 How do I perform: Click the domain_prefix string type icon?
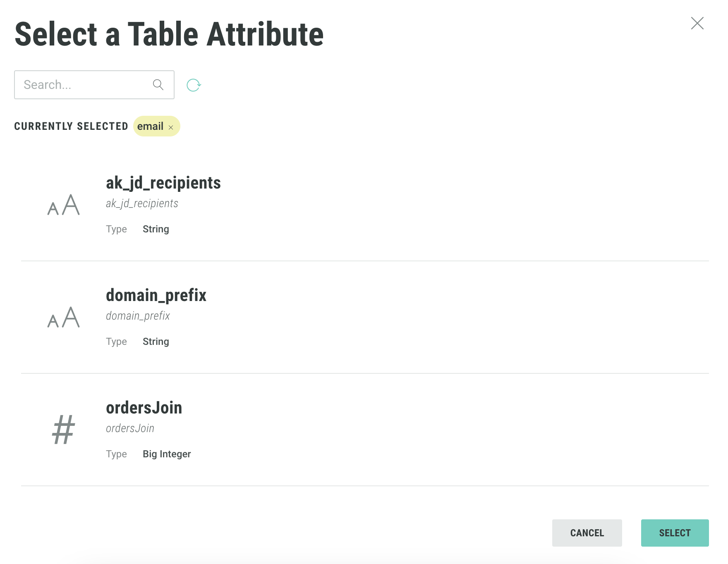pos(63,318)
